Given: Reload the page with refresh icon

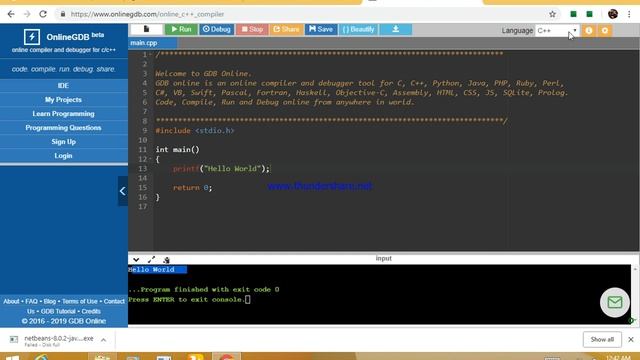Looking at the screenshot, I should tap(43, 14).
